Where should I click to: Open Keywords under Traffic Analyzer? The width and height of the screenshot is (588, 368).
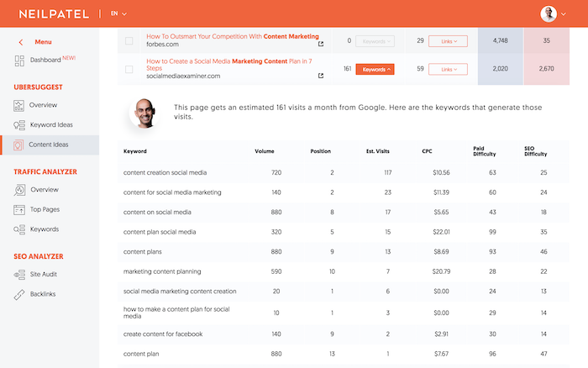click(x=45, y=229)
